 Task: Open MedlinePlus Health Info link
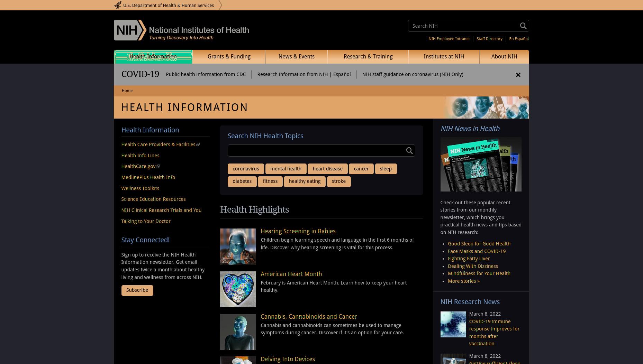(x=148, y=177)
